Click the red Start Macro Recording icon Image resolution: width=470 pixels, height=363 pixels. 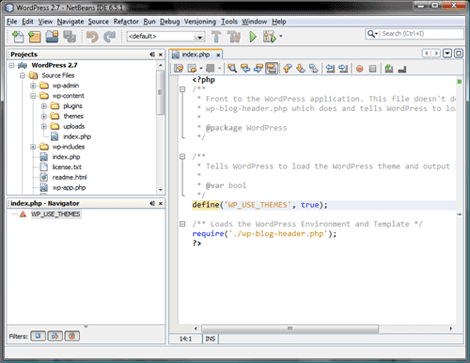pyautogui.click(x=359, y=69)
